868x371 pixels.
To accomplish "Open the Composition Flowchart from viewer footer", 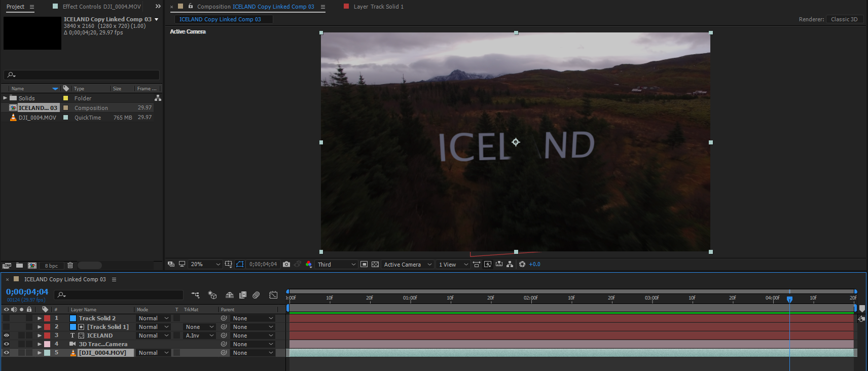I will pyautogui.click(x=510, y=264).
